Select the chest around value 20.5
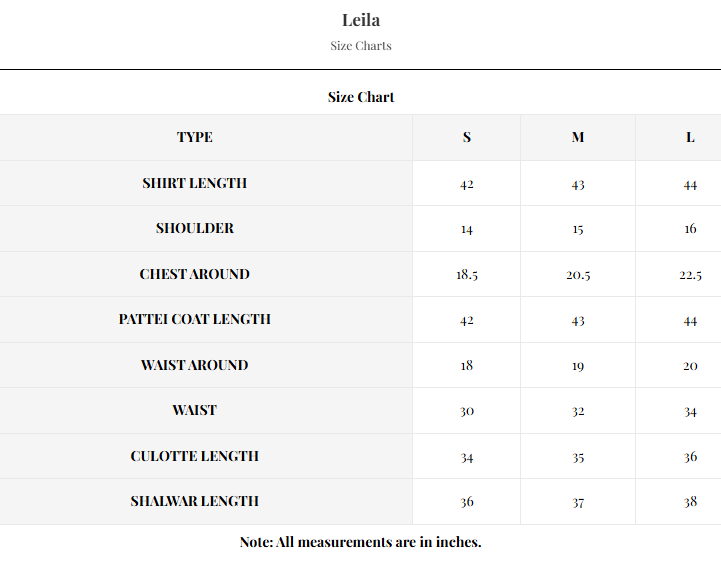Image resolution: width=721 pixels, height=570 pixels. tap(578, 275)
